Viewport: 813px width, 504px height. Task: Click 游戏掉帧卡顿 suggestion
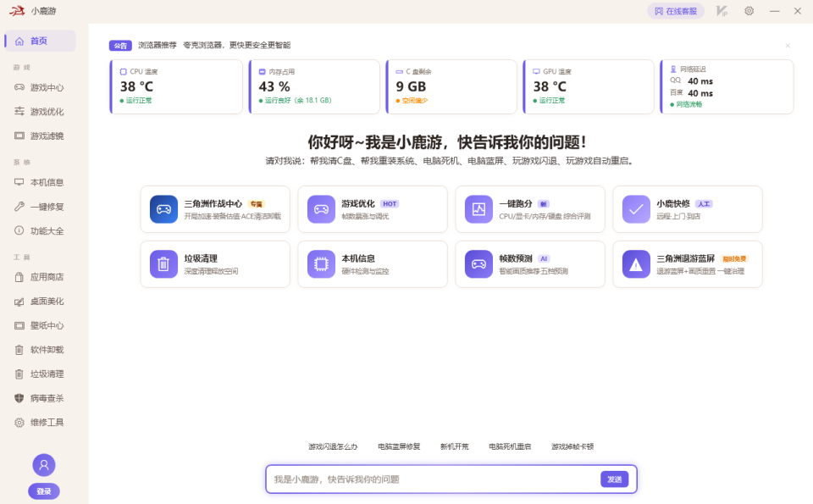pyautogui.click(x=572, y=446)
